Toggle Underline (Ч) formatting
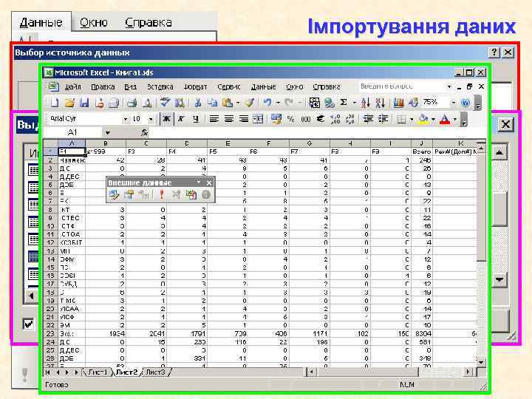 (196, 119)
